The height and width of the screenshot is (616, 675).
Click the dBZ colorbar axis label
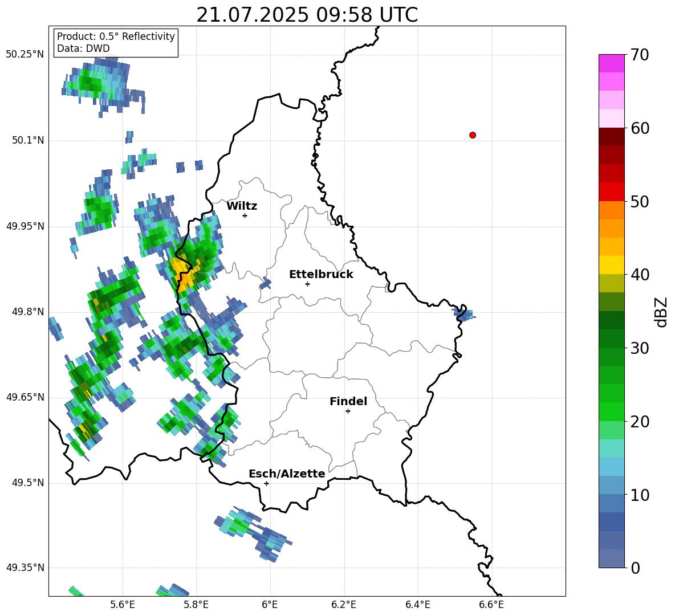(x=662, y=312)
